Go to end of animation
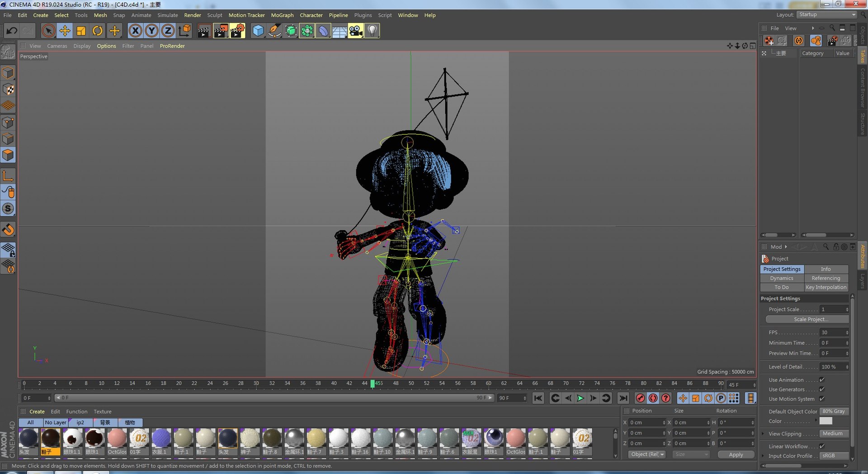This screenshot has height=474, width=868. (x=623, y=398)
